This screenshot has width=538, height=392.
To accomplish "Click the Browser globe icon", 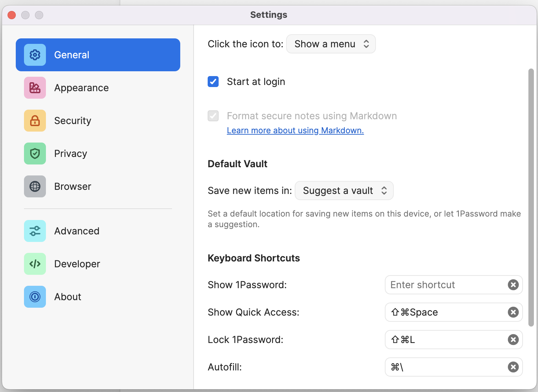I will (35, 186).
